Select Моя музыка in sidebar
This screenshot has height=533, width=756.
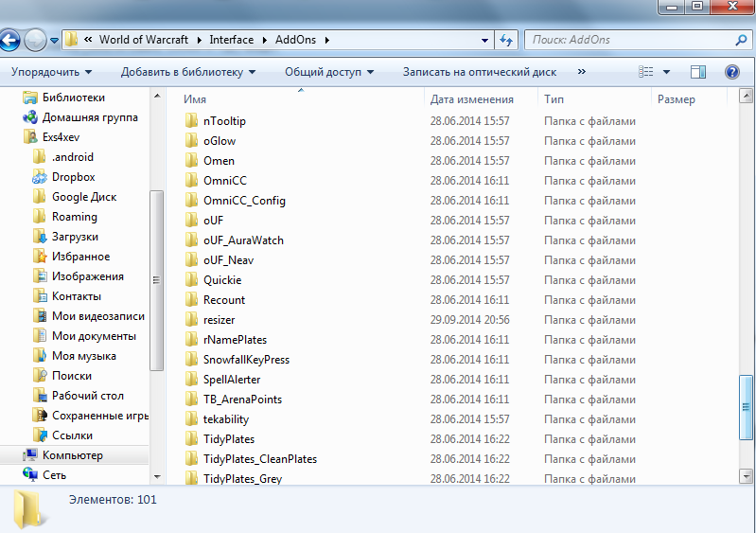coord(74,356)
